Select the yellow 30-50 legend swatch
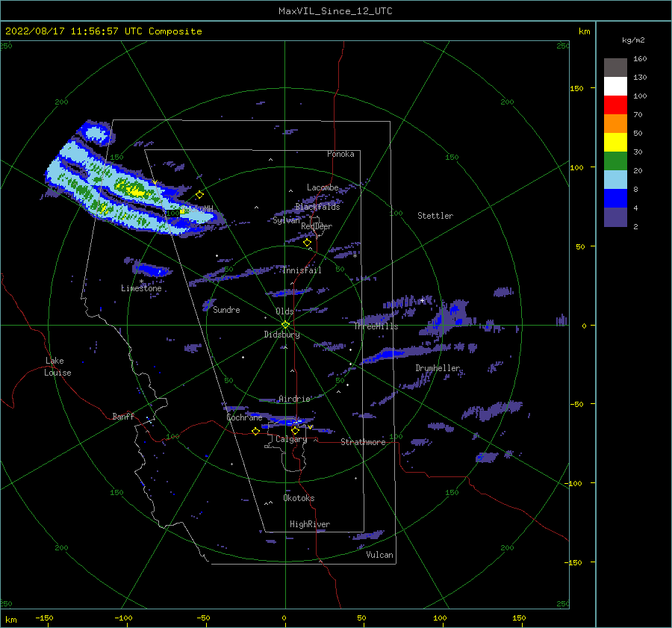This screenshot has height=628, width=672. (x=615, y=143)
